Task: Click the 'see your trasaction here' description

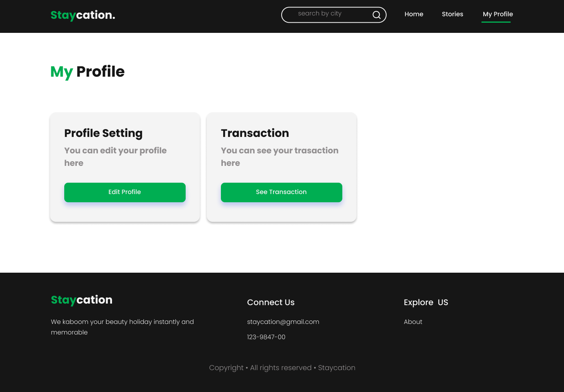Action: coord(280,156)
